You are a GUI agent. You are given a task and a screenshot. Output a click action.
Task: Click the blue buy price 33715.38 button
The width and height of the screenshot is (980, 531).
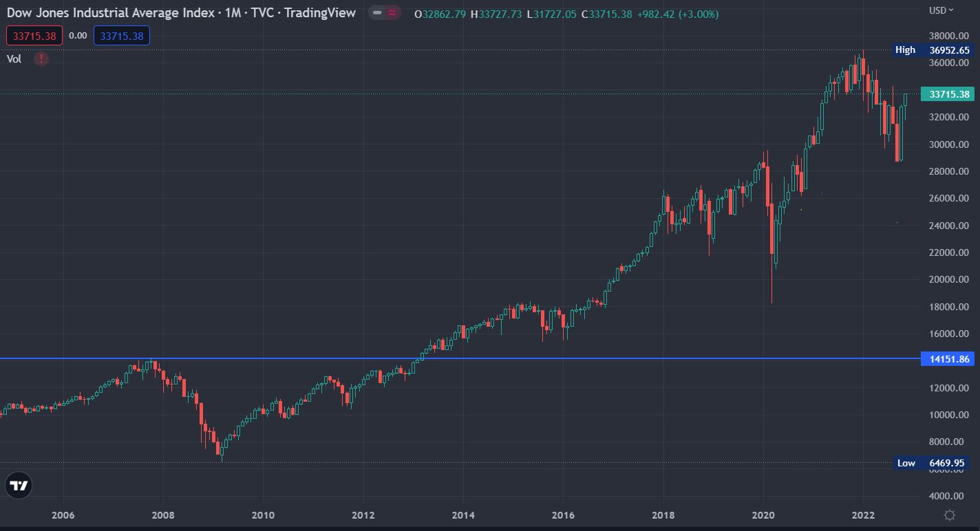(122, 36)
